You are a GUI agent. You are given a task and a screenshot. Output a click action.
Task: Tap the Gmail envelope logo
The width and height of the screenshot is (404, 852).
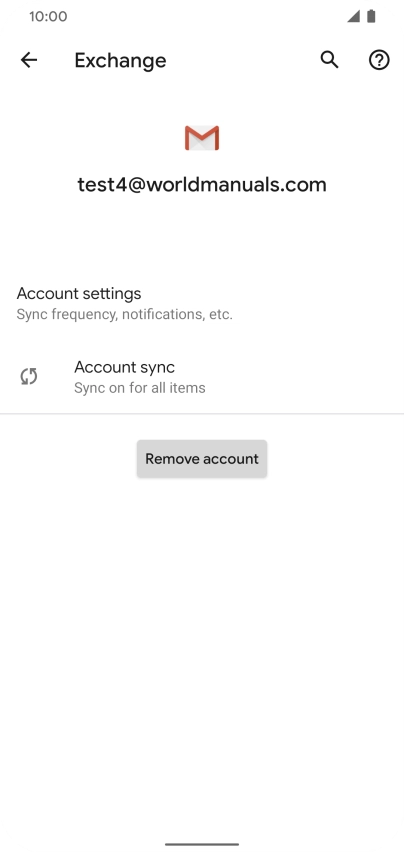pyautogui.click(x=202, y=137)
